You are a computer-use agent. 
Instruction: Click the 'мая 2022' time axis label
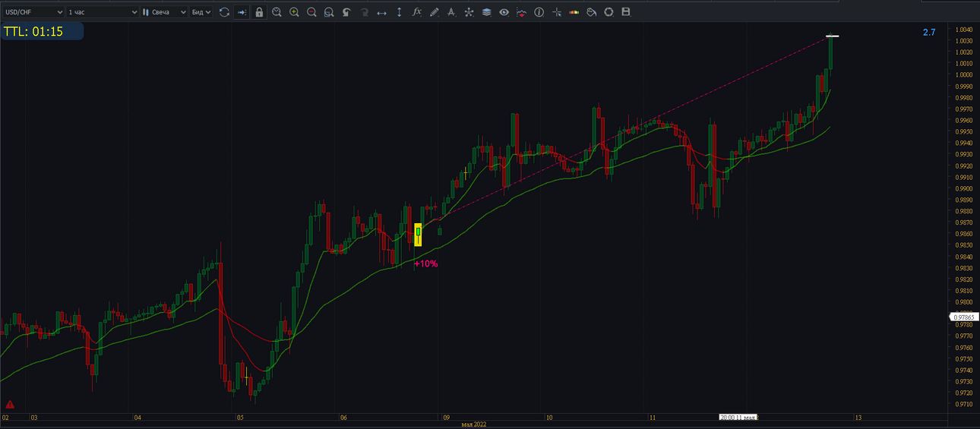tap(475, 424)
